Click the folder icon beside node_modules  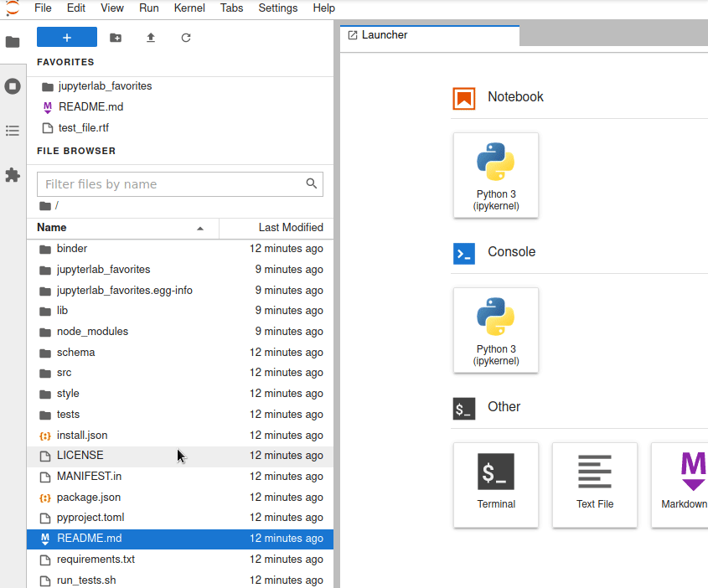coord(45,333)
